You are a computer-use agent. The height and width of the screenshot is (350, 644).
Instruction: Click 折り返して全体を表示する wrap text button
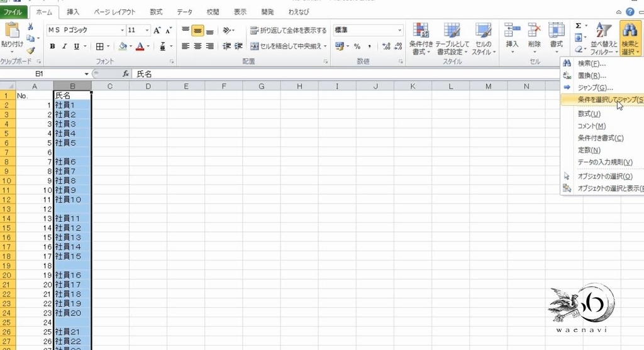pos(288,30)
